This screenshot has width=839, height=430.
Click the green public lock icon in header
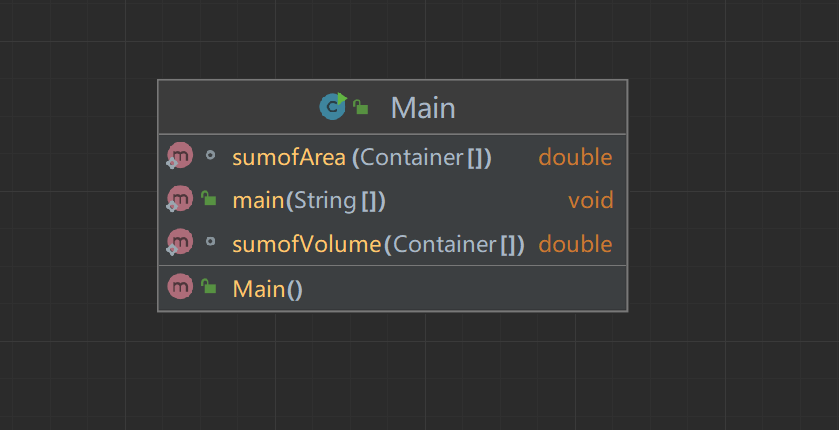pyautogui.click(x=361, y=107)
